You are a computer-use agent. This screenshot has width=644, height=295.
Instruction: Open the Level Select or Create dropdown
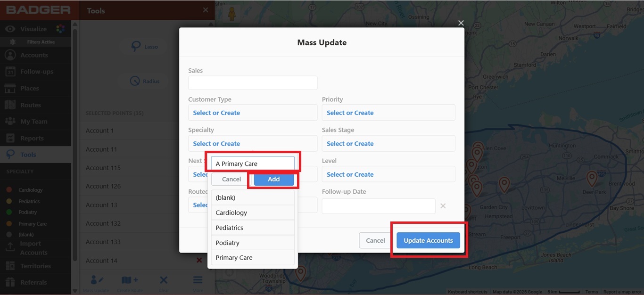tap(388, 174)
